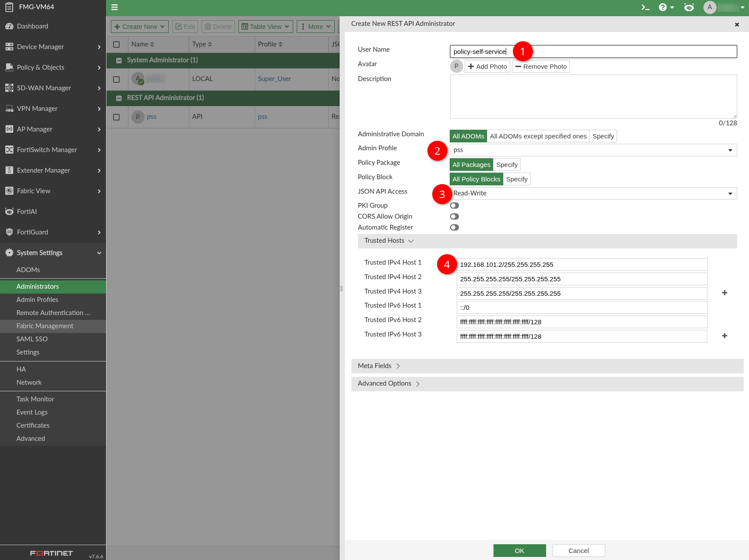749x560 pixels.
Task: Open the More actions dropdown
Action: tap(316, 27)
